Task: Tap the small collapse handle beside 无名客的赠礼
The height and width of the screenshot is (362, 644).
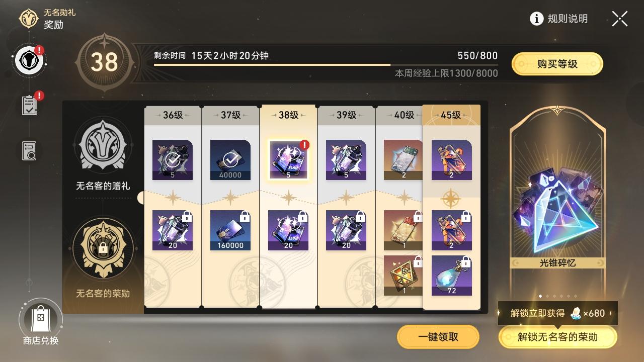Action: pos(140,198)
